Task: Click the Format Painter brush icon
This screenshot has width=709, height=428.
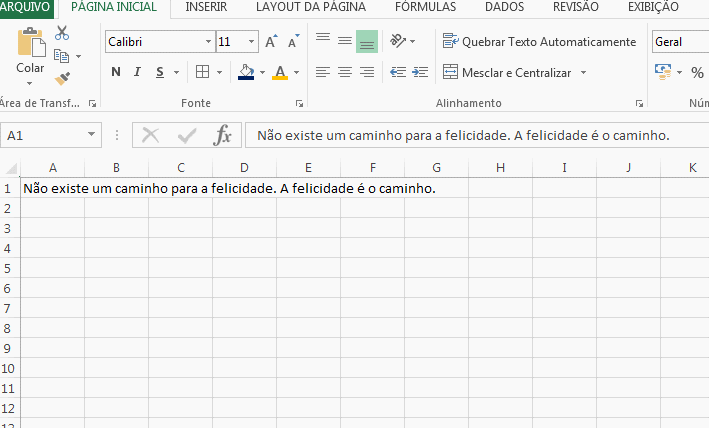Action: (62, 77)
